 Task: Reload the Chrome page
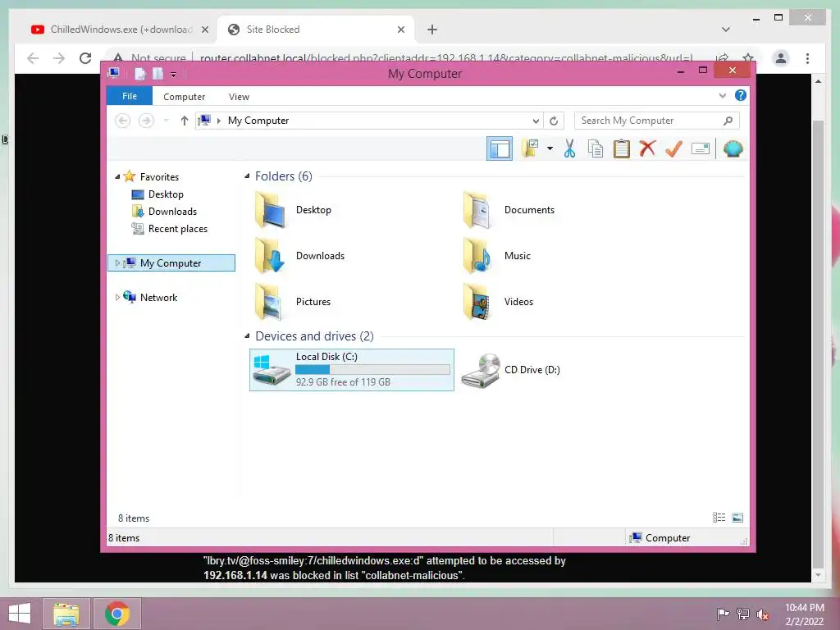tap(85, 58)
